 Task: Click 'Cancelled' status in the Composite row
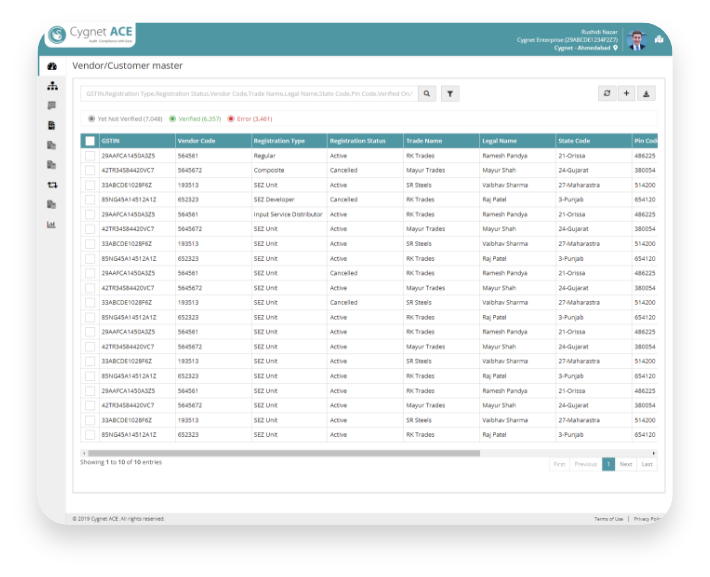[344, 170]
